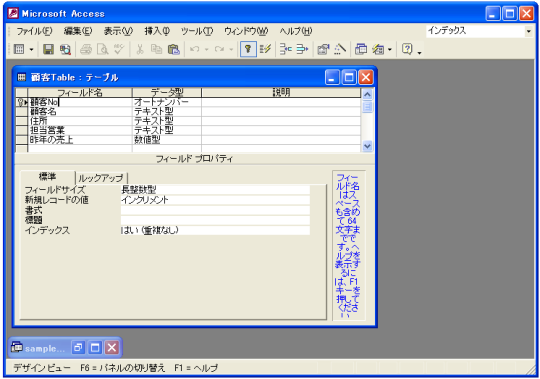
Task: Click the field grid scroll down arrow
Action: tap(367, 146)
